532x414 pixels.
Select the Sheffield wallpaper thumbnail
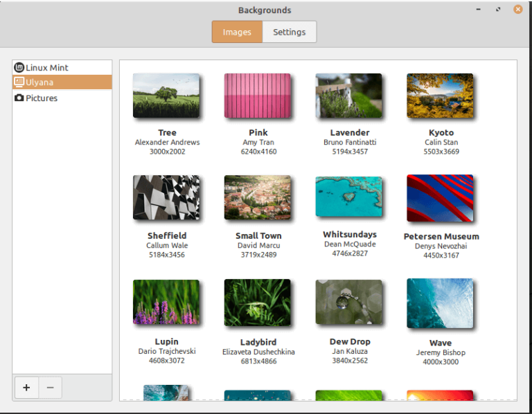(166, 197)
